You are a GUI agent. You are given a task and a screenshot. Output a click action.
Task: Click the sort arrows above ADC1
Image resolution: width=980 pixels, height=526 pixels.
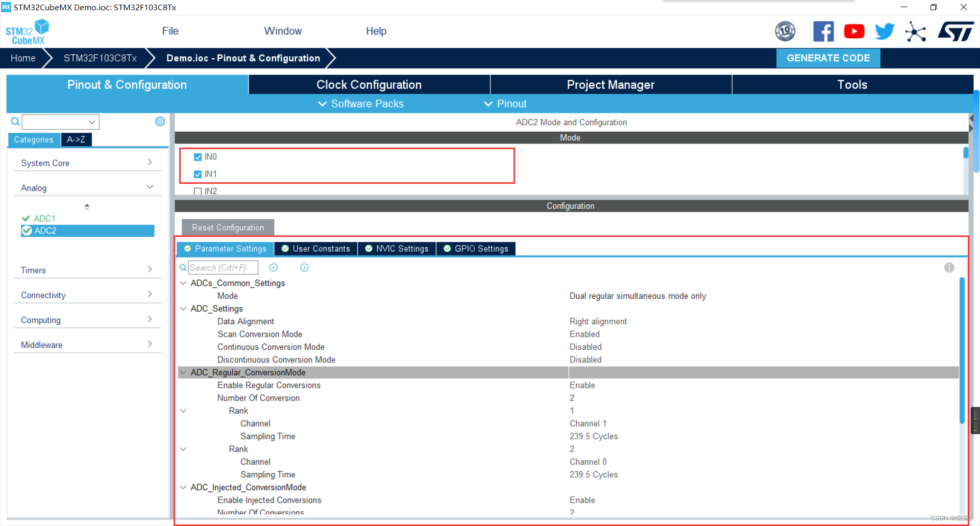[x=87, y=207]
